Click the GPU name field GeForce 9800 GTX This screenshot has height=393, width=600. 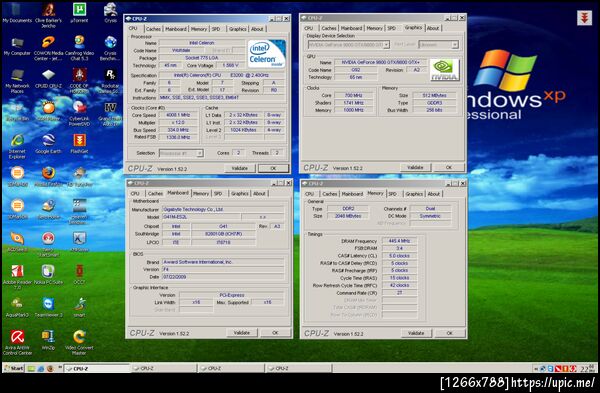pos(380,62)
